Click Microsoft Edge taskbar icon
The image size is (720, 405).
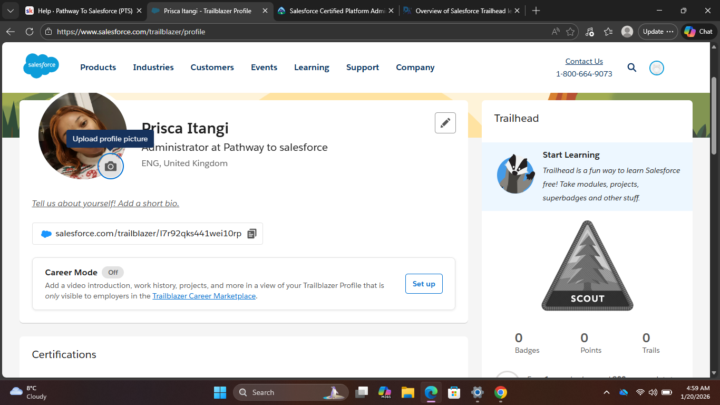coord(431,393)
